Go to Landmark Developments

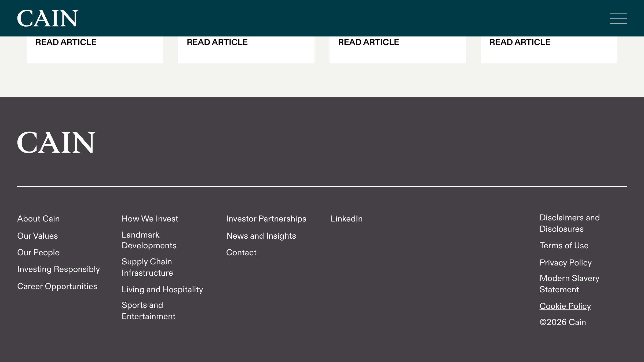(x=149, y=240)
